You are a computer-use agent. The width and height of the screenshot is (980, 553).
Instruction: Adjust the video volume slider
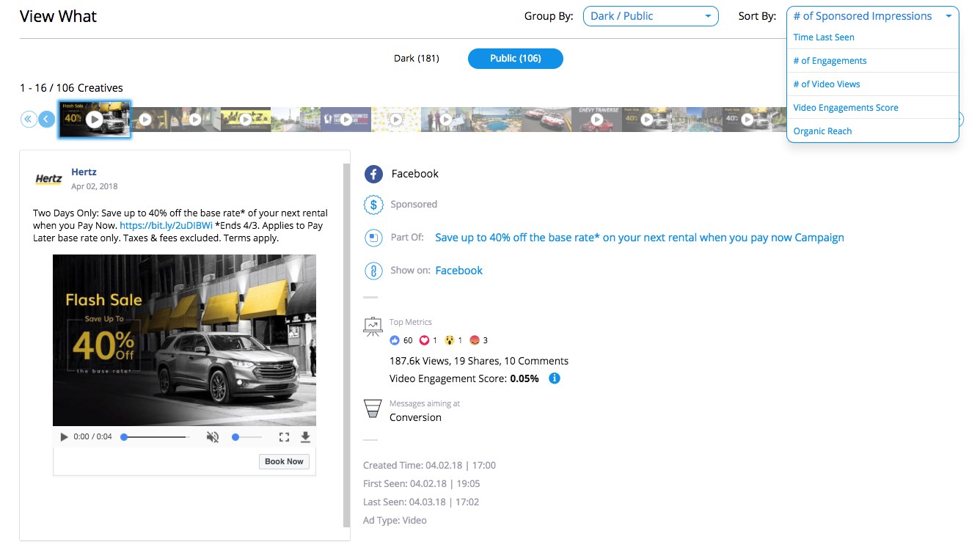tap(247, 437)
